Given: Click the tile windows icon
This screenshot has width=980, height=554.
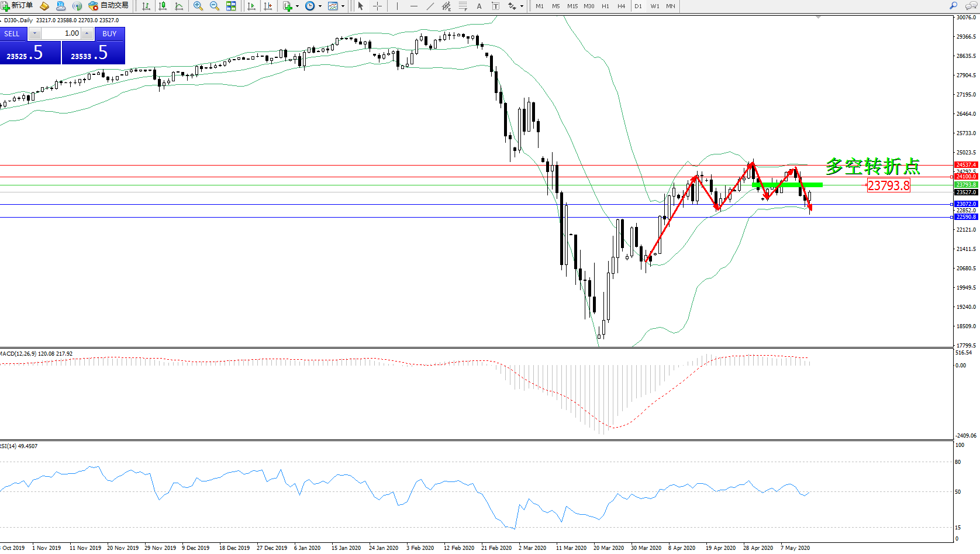Looking at the screenshot, I should click(231, 6).
